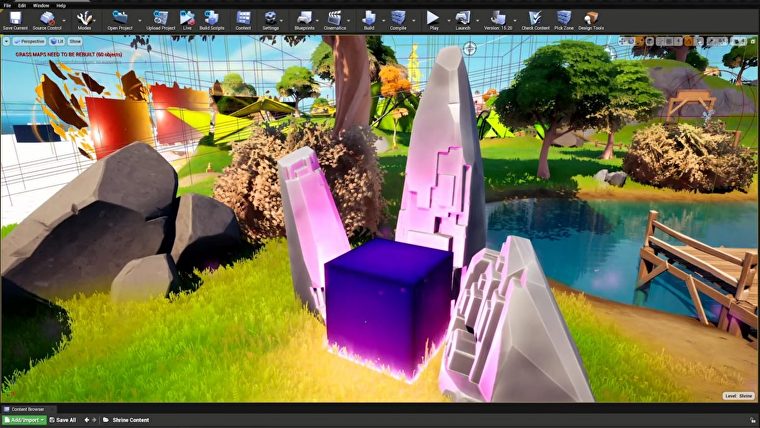This screenshot has height=428, width=760.
Task: Start the level with Play
Action: click(433, 21)
